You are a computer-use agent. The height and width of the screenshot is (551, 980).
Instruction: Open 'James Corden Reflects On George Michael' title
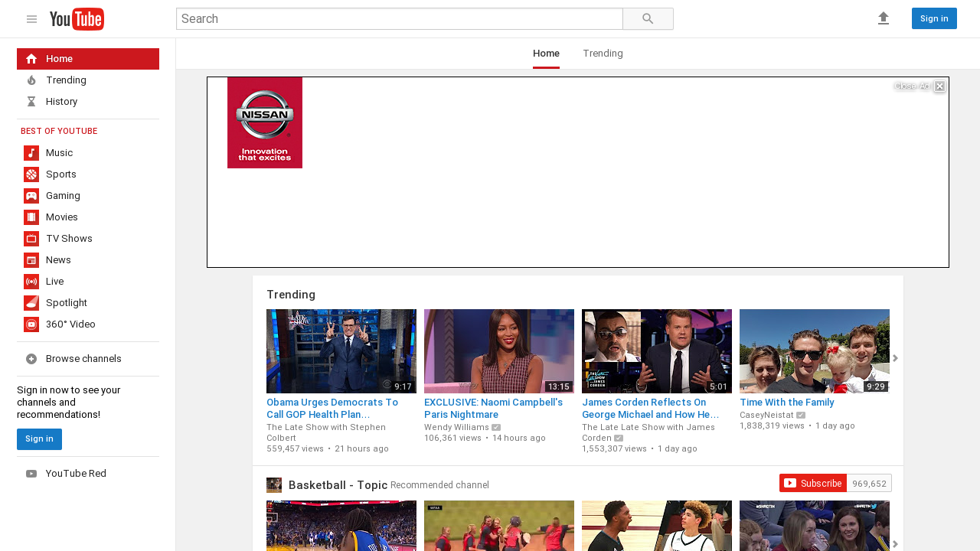651,409
